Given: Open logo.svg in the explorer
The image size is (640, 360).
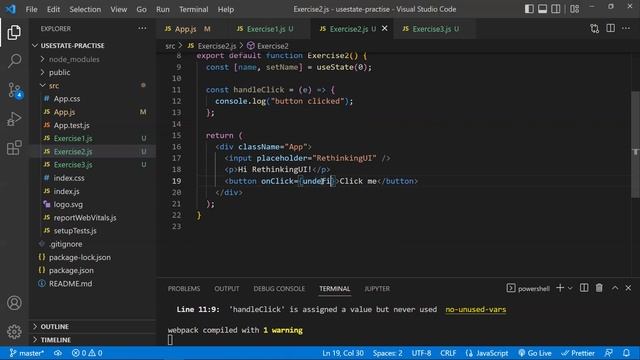Looking at the screenshot, I should 93,204.
